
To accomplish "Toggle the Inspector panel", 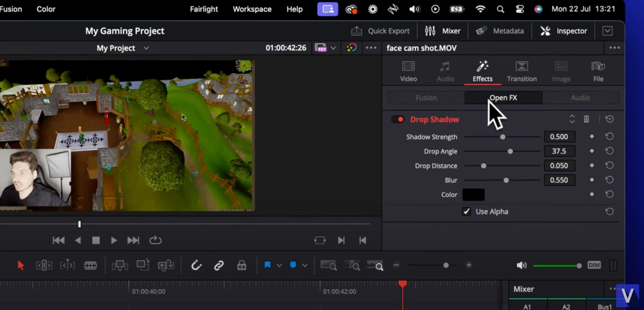I will tap(563, 31).
